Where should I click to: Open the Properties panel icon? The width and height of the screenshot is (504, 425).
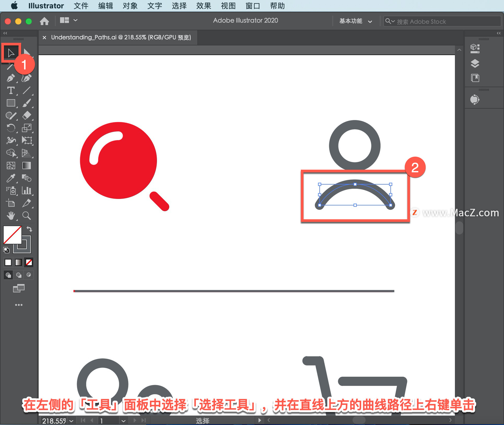[475, 49]
